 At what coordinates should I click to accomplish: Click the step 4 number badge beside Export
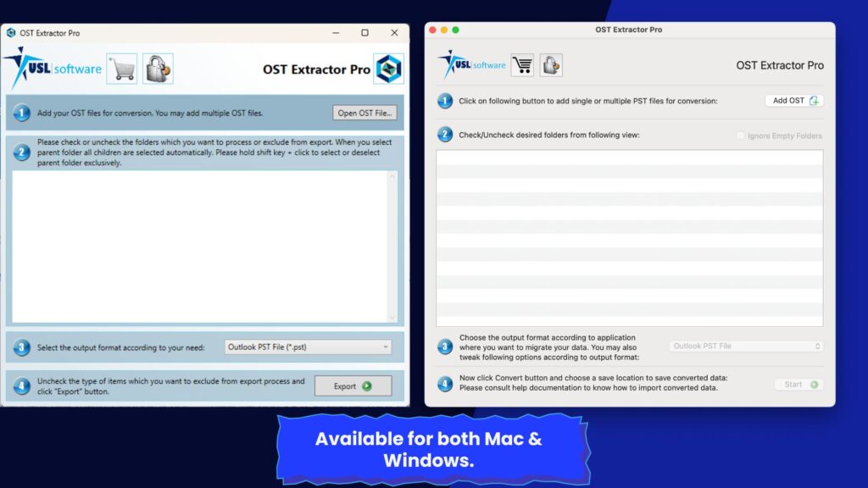click(x=22, y=385)
